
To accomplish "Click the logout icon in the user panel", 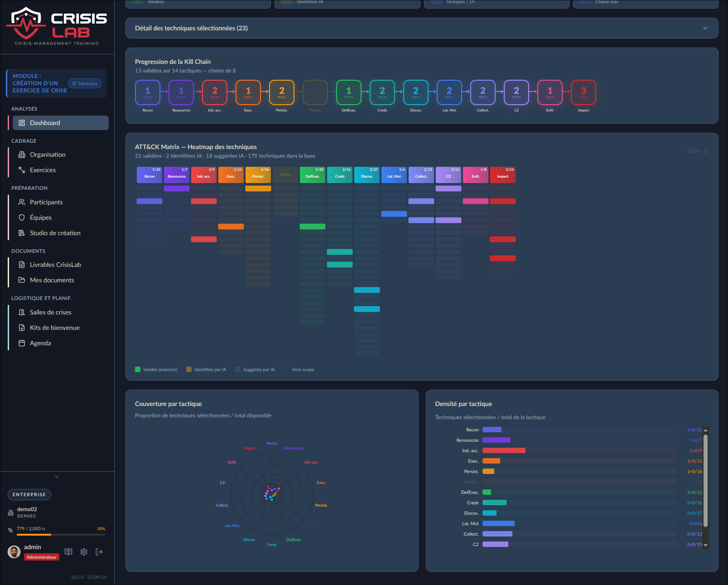I will (99, 552).
